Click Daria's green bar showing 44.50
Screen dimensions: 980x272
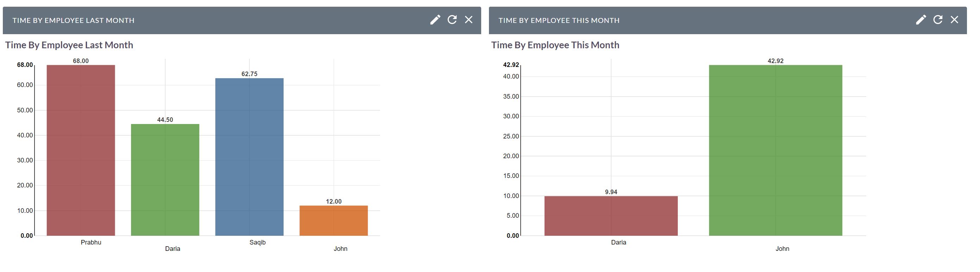pyautogui.click(x=165, y=183)
